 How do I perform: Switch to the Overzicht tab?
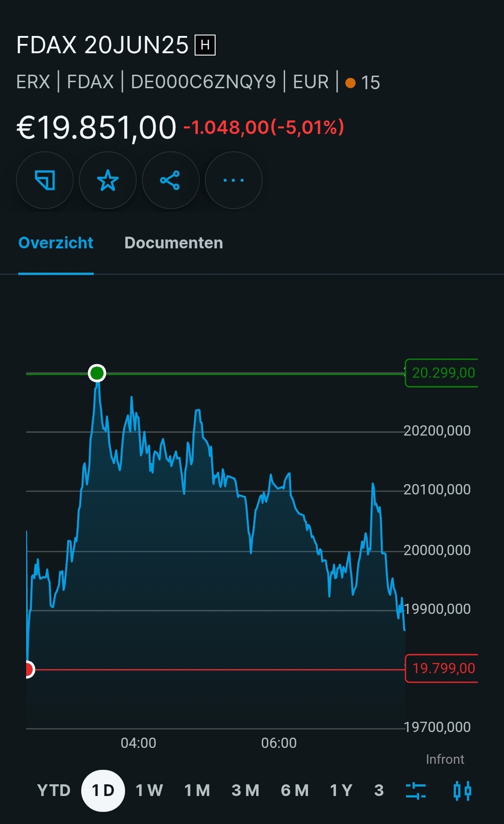(56, 243)
